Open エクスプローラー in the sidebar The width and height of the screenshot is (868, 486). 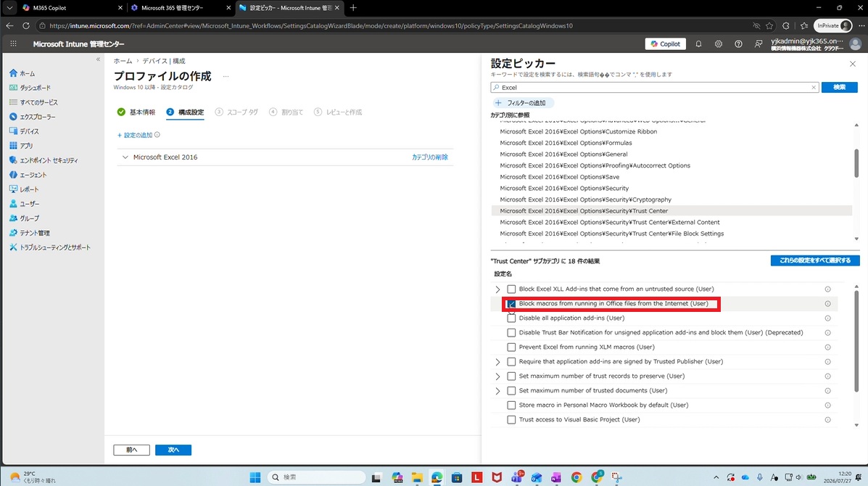(38, 117)
